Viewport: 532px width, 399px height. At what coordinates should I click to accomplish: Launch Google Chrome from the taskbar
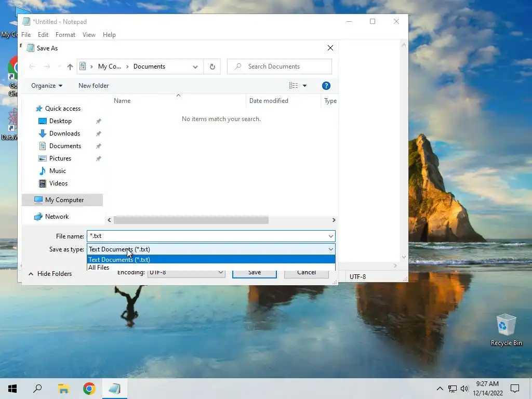click(89, 389)
